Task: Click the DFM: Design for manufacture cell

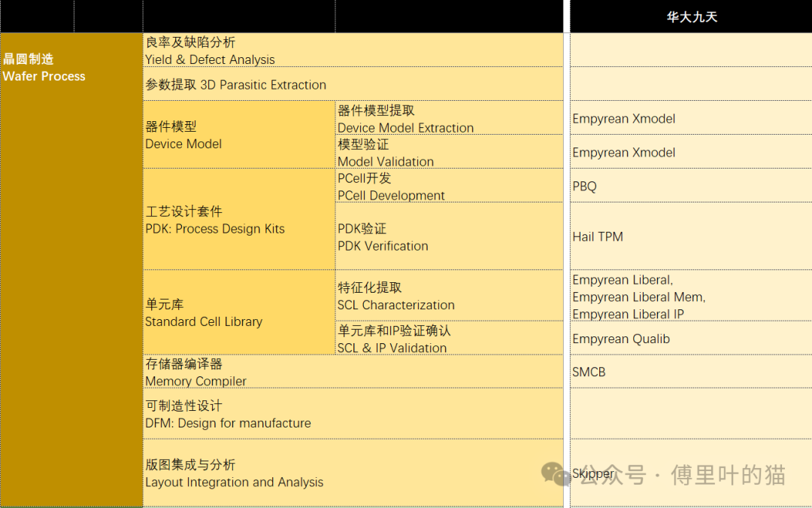Action: pyautogui.click(x=227, y=414)
